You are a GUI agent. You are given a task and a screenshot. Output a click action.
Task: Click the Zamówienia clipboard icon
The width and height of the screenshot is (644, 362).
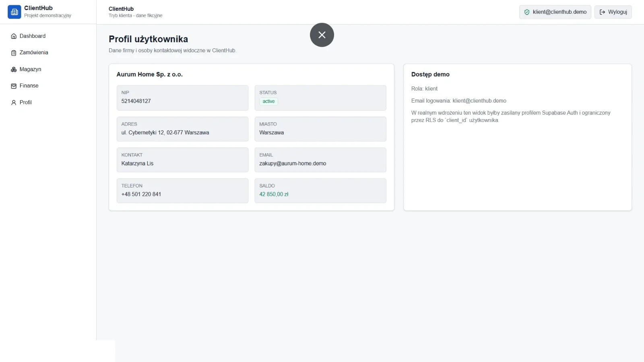coord(14,53)
